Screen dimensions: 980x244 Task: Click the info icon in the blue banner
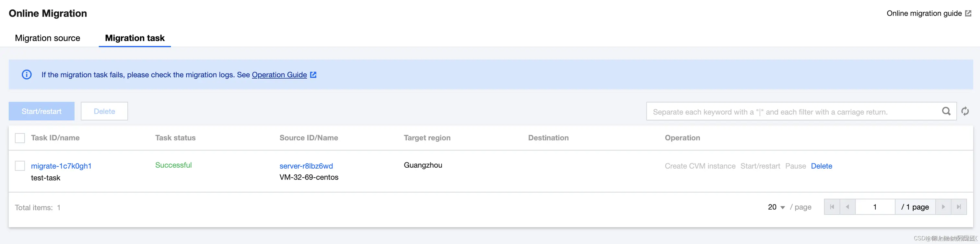click(x=27, y=74)
